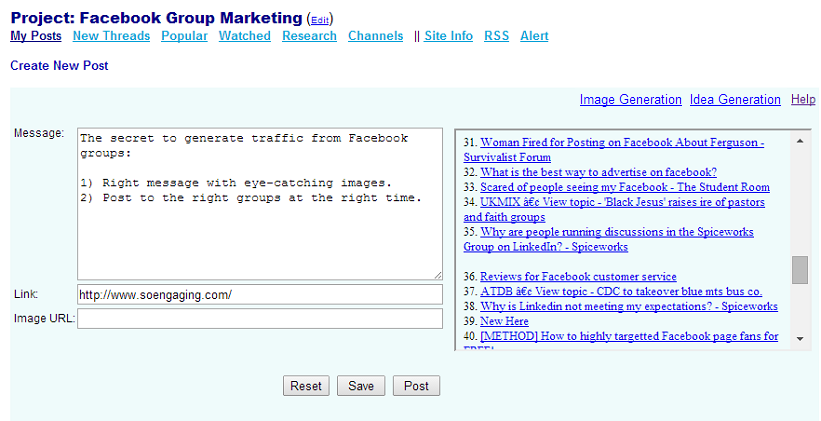Click the results list scroll-down arrow
Screen dimensions: 821x421
[x=800, y=339]
